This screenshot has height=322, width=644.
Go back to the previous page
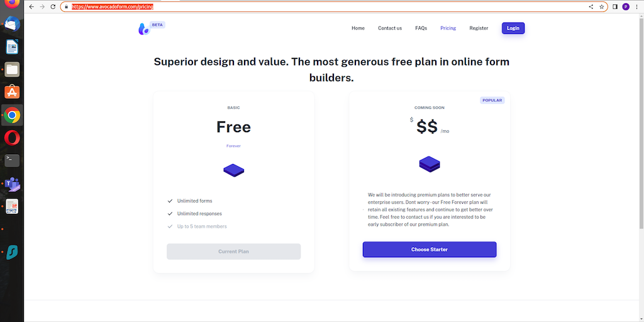[31, 6]
